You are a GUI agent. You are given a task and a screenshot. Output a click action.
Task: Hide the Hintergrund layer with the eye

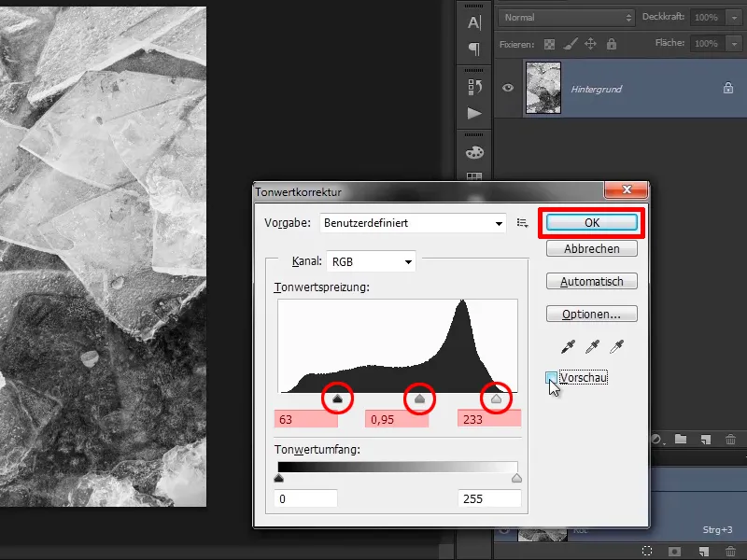click(508, 88)
